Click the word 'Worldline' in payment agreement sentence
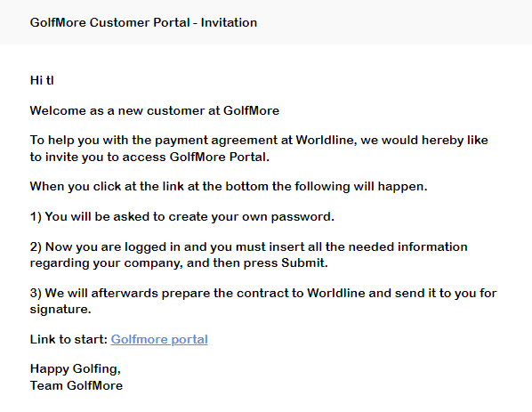 coord(326,140)
